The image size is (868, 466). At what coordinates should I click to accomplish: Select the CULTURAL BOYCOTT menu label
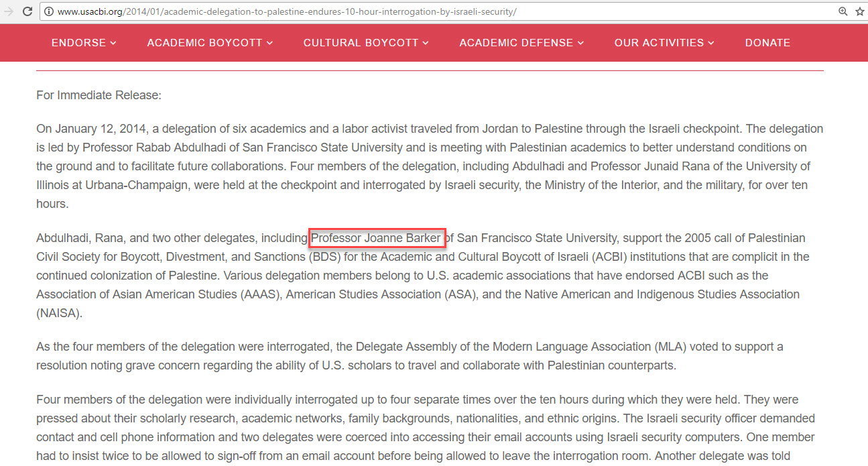click(361, 43)
